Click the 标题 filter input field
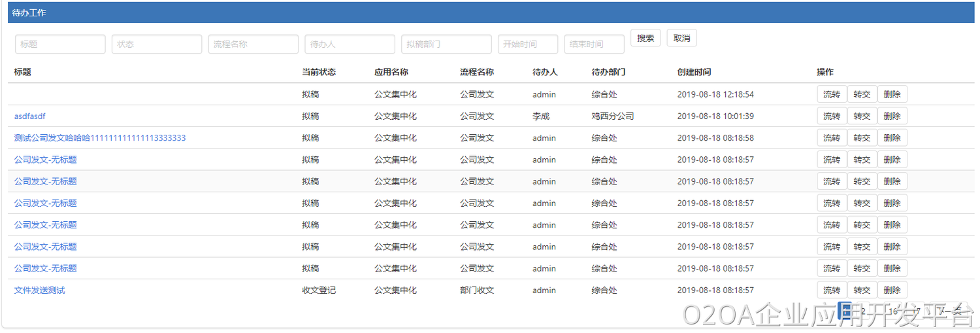The height and width of the screenshot is (333, 980). pos(60,44)
